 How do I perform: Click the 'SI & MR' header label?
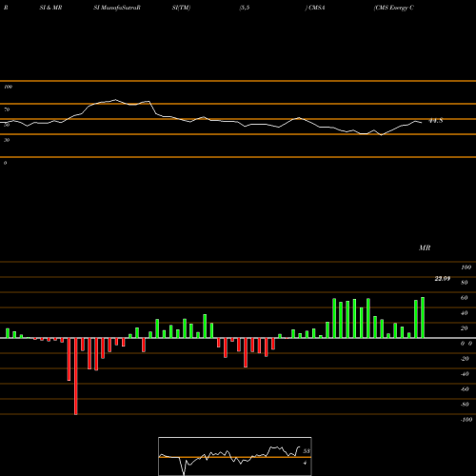point(50,8)
